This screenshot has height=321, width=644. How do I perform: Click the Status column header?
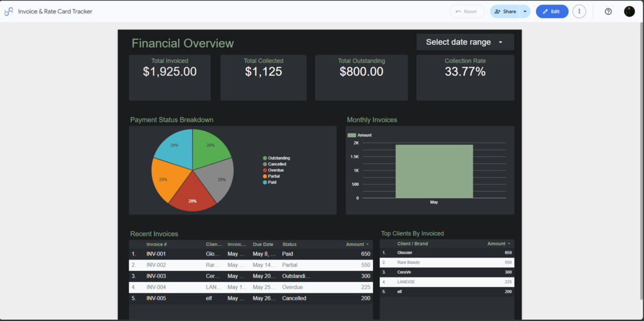click(x=289, y=244)
